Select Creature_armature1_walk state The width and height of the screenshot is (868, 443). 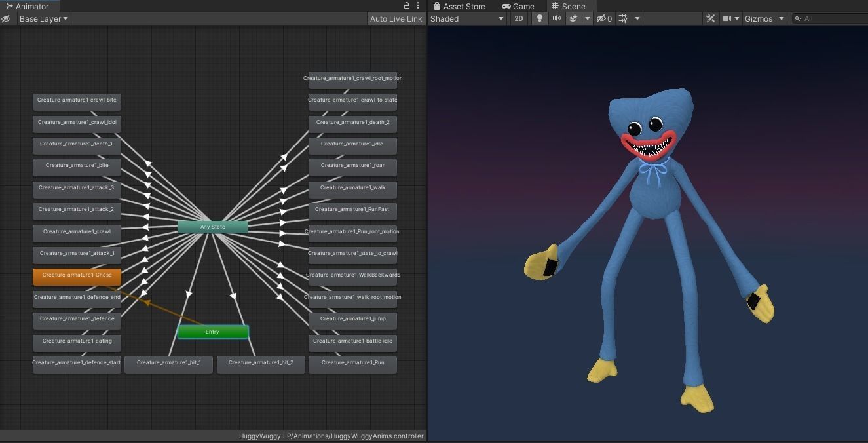[x=352, y=189]
